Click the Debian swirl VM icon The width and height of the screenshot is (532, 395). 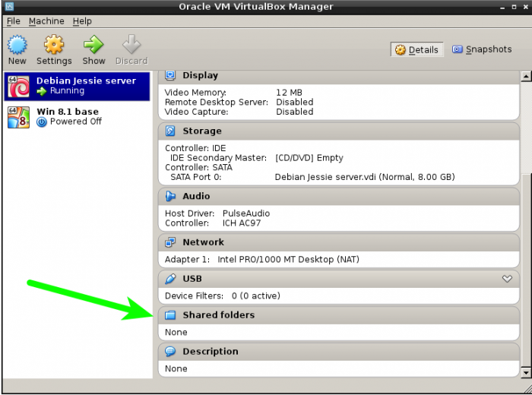point(18,87)
